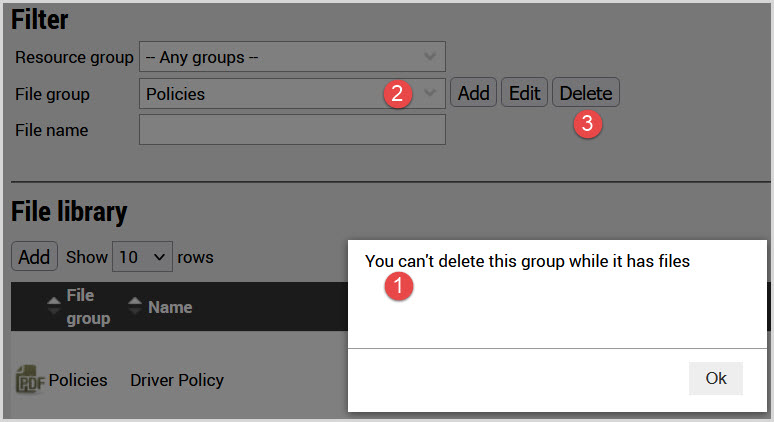This screenshot has height=422, width=774.
Task: Click red callout marker number 1
Action: pos(399,285)
